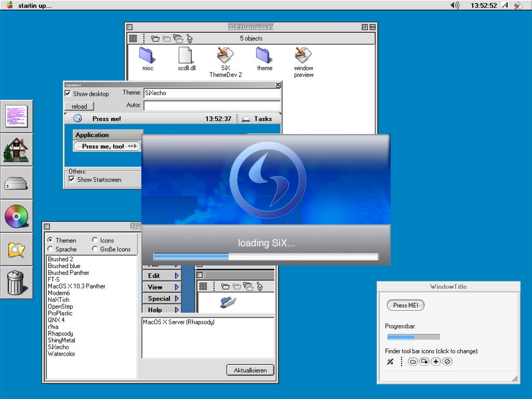Click the 13:52:52 clock in the menu bar

pyautogui.click(x=484, y=5)
